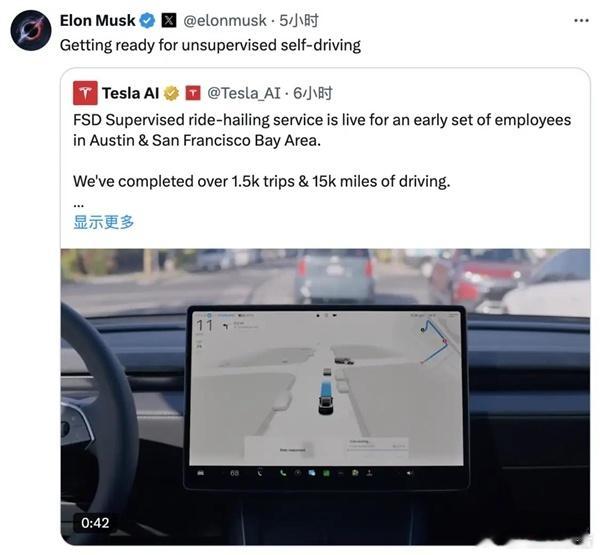Click the X affiliation badge beside Elon Musk

pyautogui.click(x=169, y=20)
